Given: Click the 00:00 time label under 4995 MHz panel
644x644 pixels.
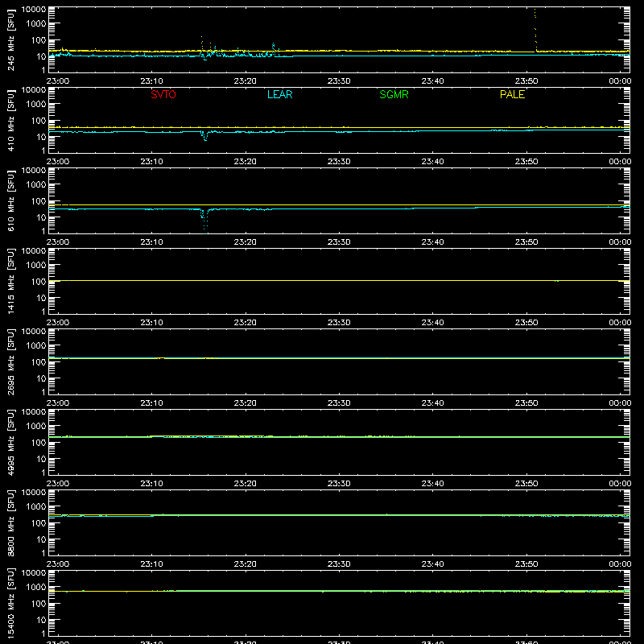Looking at the screenshot, I should point(620,484).
